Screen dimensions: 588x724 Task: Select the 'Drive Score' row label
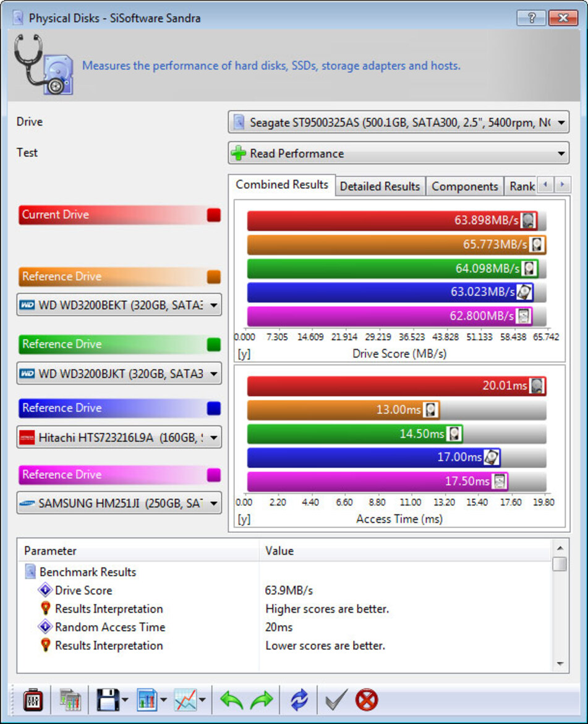[x=83, y=590]
